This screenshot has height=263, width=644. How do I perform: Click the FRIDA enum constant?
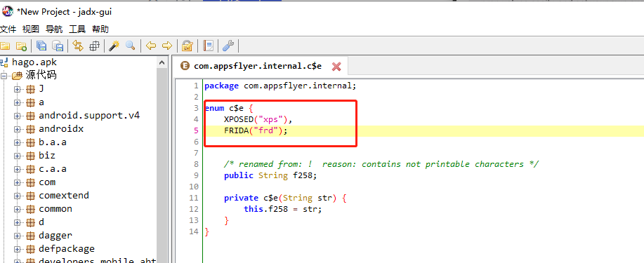236,131
